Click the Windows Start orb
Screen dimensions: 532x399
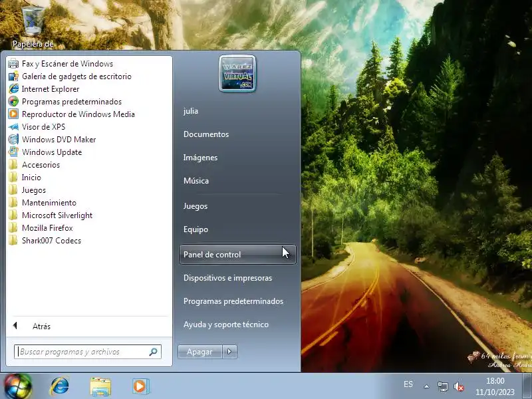point(17,386)
